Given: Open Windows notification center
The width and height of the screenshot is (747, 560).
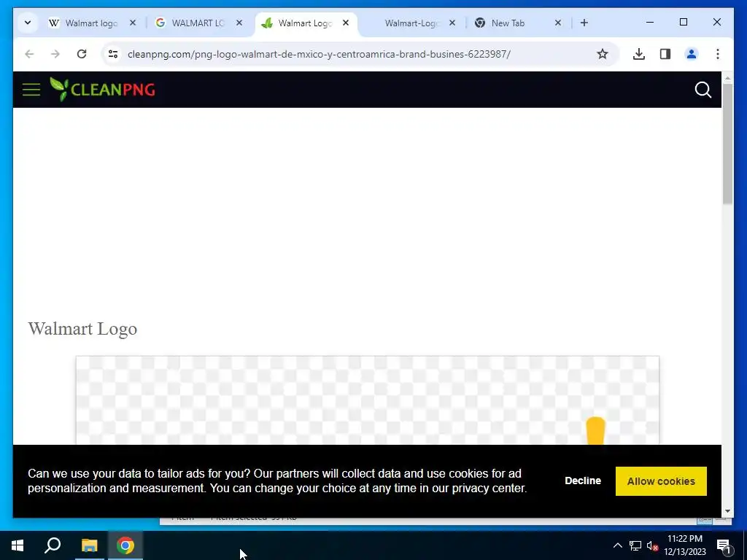Looking at the screenshot, I should (724, 545).
